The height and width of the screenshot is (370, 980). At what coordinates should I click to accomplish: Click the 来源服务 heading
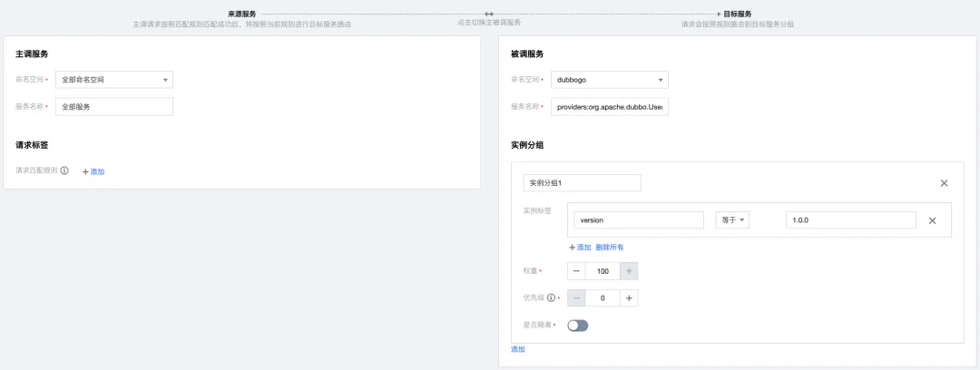click(242, 14)
